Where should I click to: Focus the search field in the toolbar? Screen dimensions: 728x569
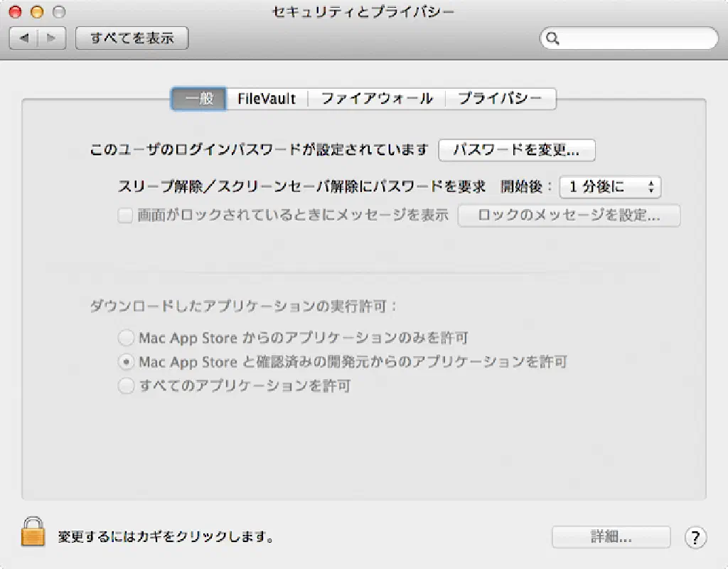[x=633, y=38]
